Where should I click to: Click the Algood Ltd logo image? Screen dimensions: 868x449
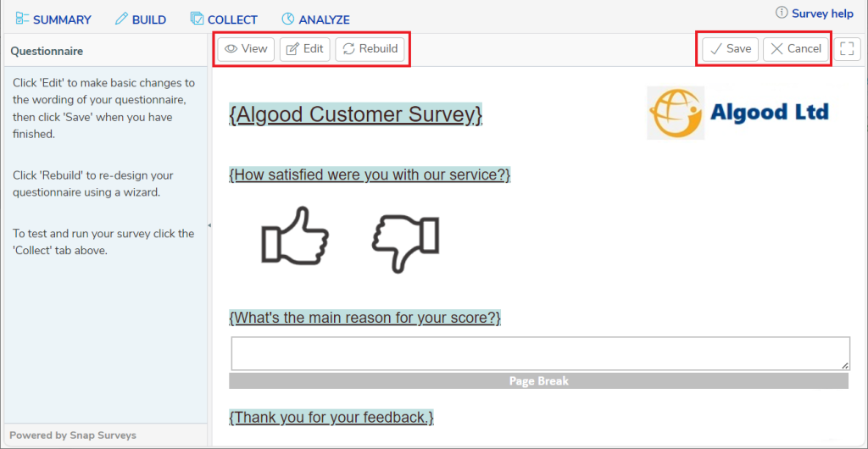[x=739, y=112]
